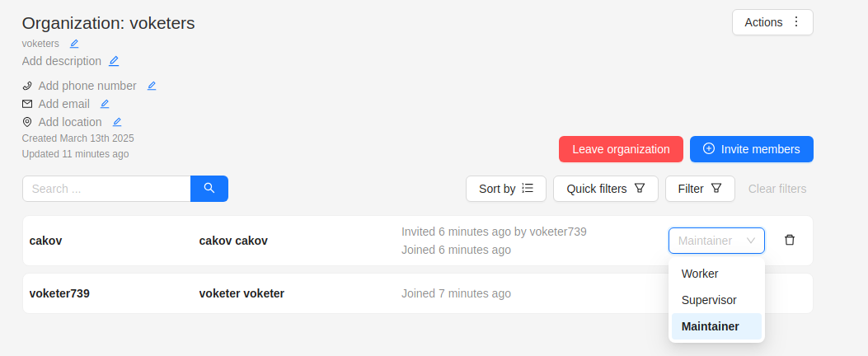
Task: Click Clear filters
Action: pyautogui.click(x=777, y=189)
